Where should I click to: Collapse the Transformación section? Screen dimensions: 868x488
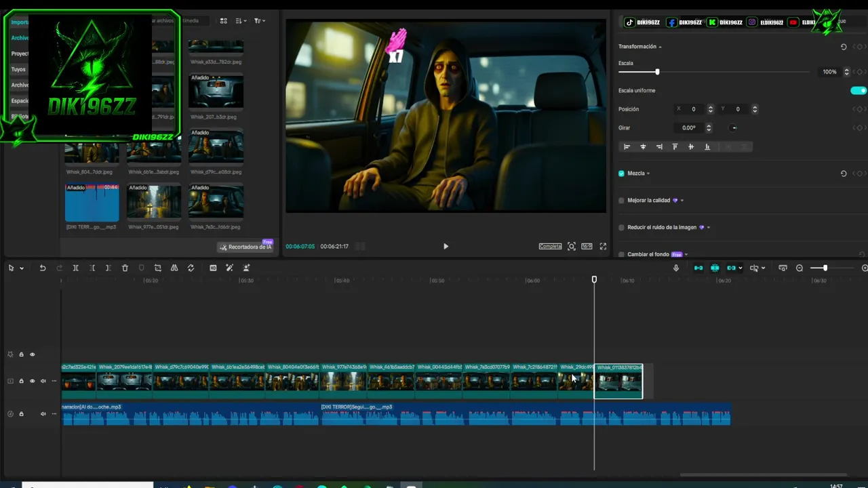click(x=660, y=47)
